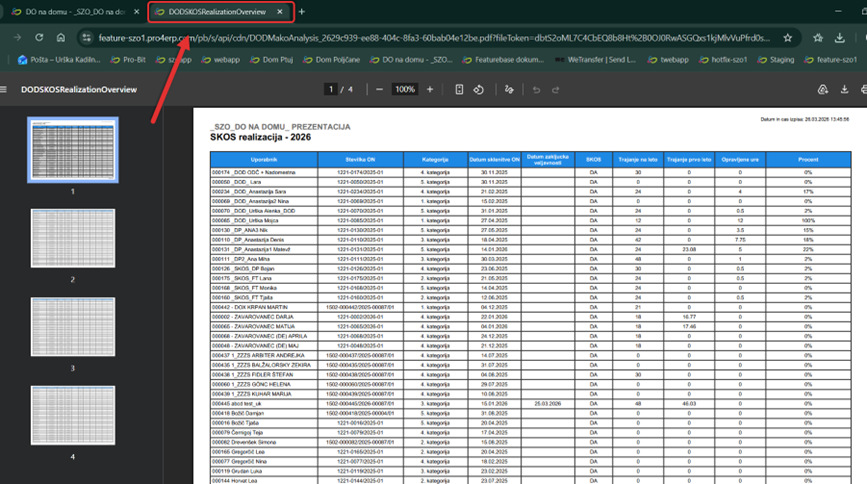Image resolution: width=867 pixels, height=484 pixels.
Task: Open the webapp bookmark
Action: click(x=221, y=60)
